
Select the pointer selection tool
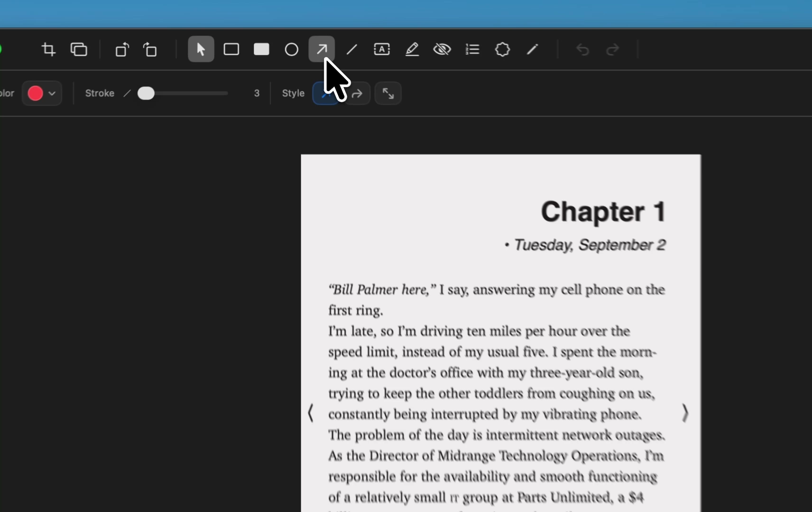[x=201, y=49]
